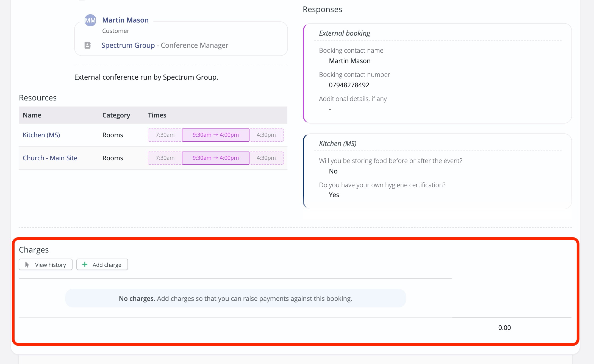Open the Kitchen (MS) resource link
The height and width of the screenshot is (364, 594).
[41, 135]
